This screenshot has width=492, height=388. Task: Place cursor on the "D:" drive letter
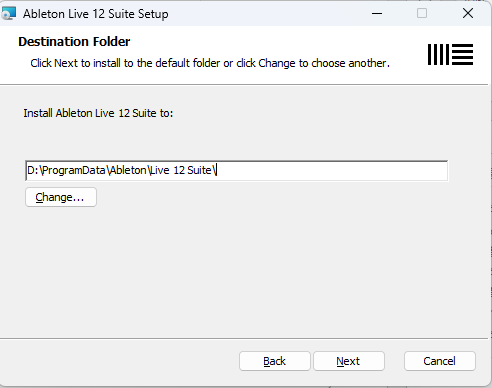(33, 170)
